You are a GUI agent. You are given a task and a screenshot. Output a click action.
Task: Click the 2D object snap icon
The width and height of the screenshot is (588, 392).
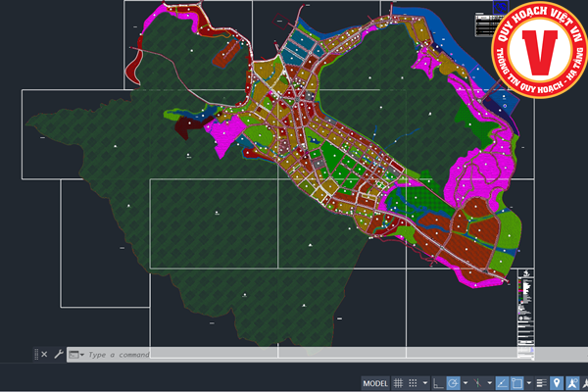pos(516,382)
